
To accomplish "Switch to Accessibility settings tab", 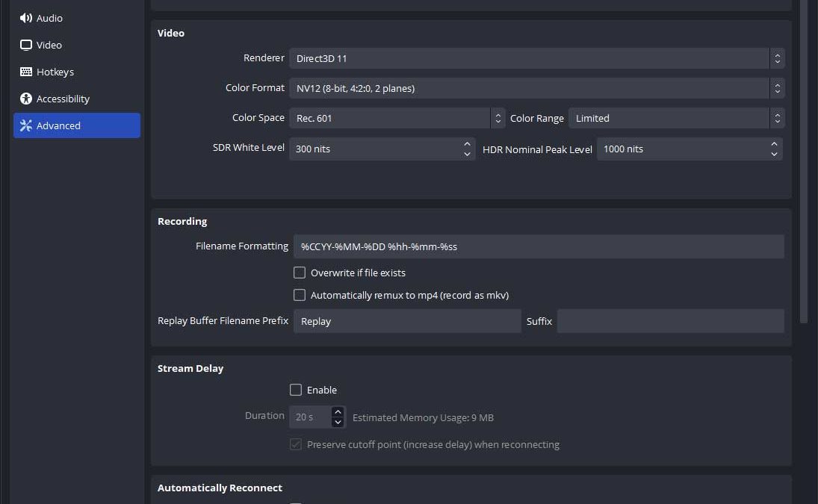I will (x=63, y=99).
